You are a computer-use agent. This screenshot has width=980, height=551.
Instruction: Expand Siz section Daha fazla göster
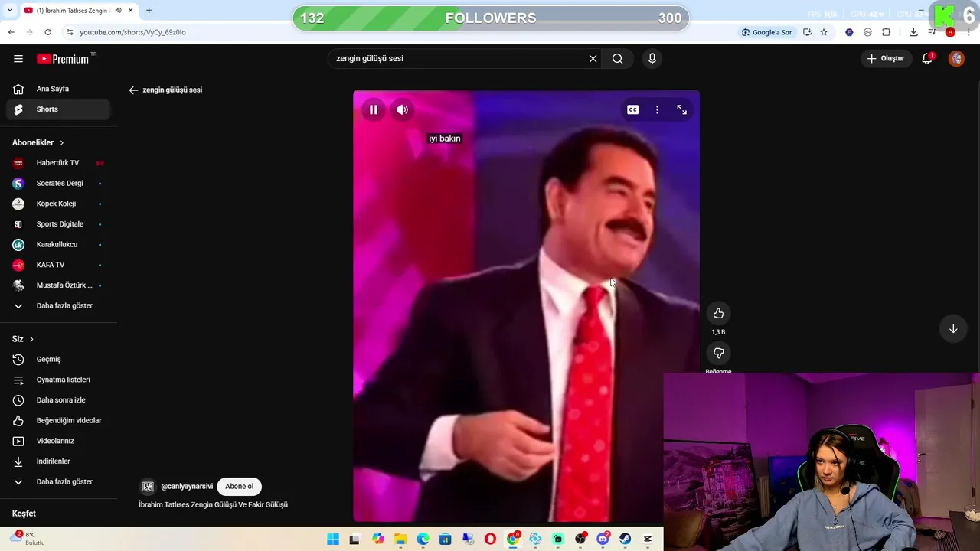(58, 482)
